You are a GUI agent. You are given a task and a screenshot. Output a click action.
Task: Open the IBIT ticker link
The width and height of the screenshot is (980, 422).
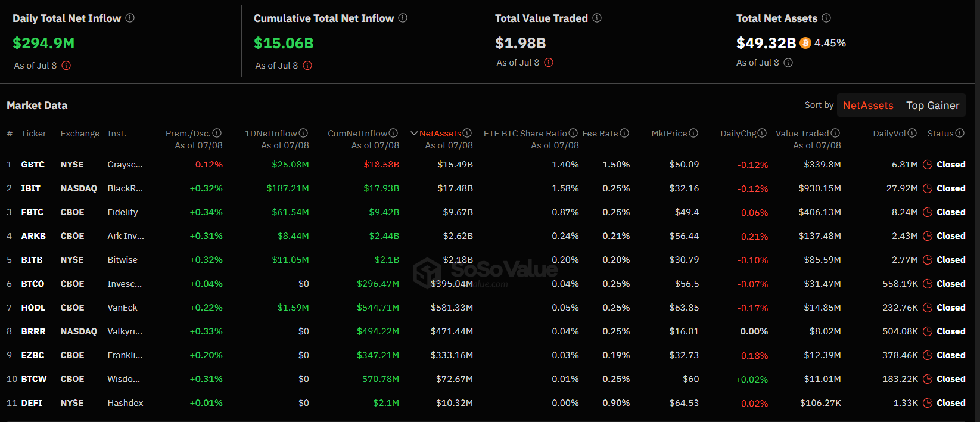click(31, 188)
